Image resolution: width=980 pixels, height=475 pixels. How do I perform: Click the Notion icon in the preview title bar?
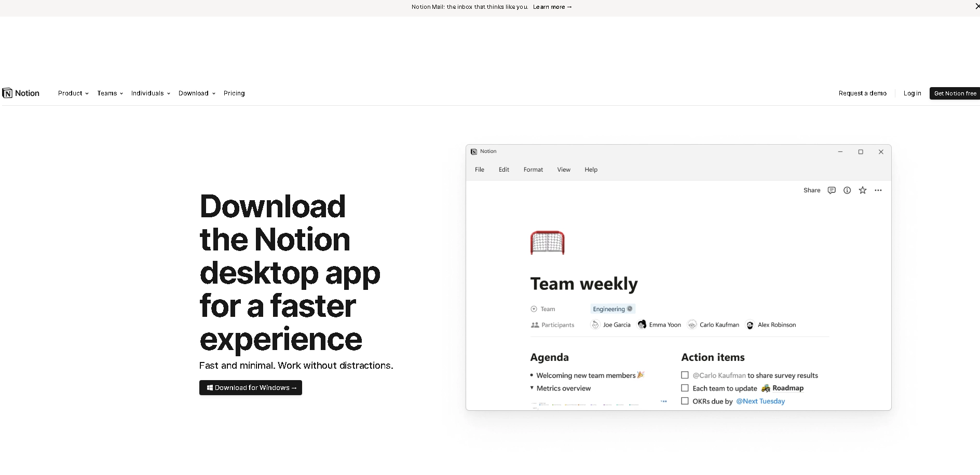click(474, 151)
